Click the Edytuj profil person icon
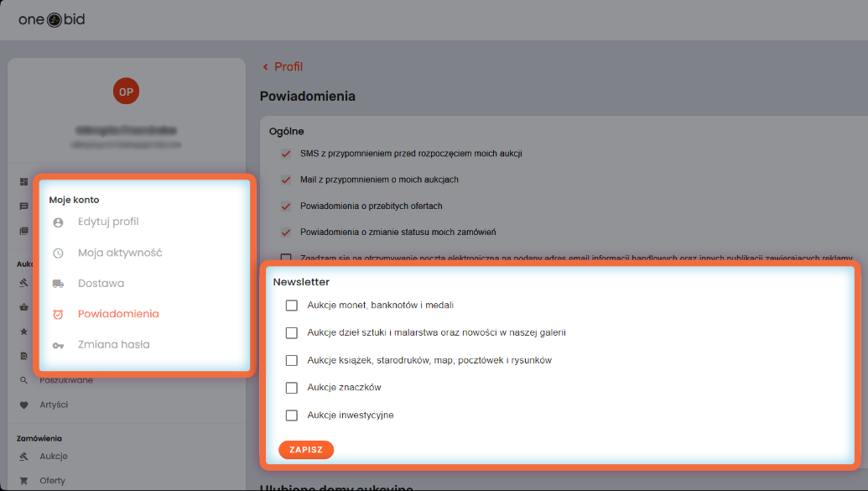Screen dimensions: 868x491 pos(58,222)
